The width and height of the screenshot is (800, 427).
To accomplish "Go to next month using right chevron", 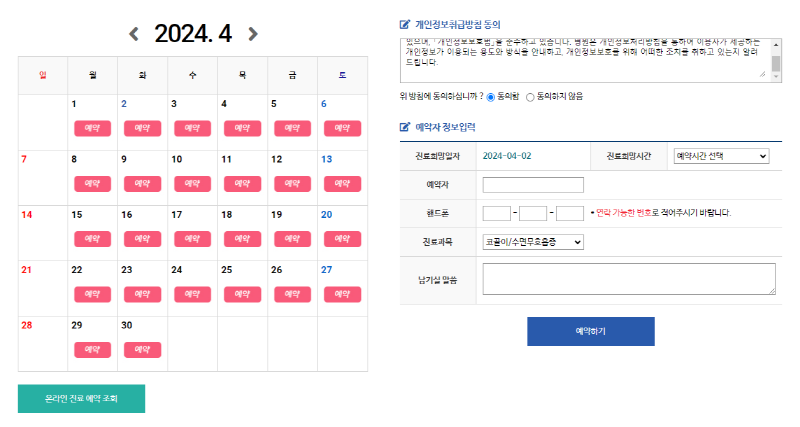I will 252,35.
